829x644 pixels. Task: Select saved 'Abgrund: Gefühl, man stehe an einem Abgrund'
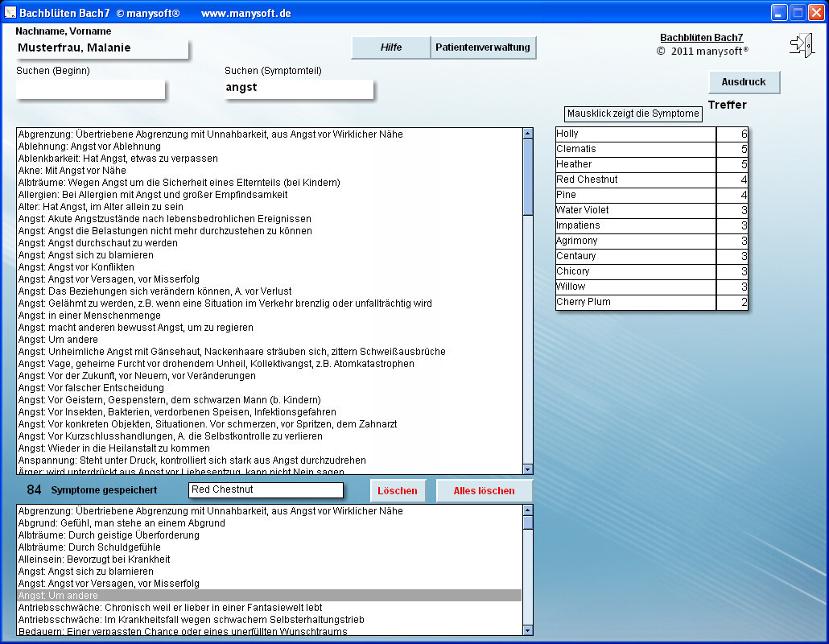coord(270,523)
